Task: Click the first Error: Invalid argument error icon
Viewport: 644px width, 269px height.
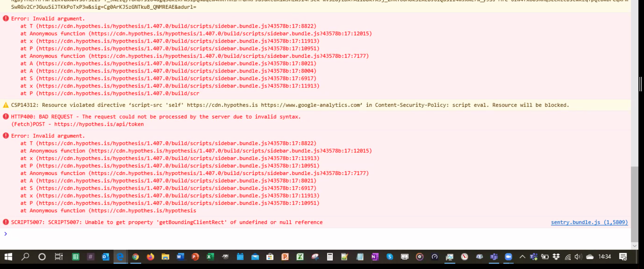Action: tap(6, 18)
